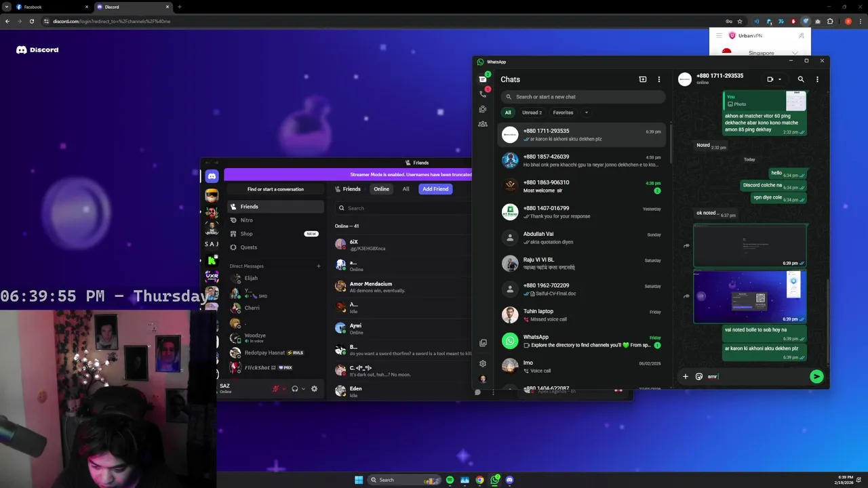Open Chats header three-dot menu
Image resolution: width=868 pixels, height=488 pixels.
(658, 79)
